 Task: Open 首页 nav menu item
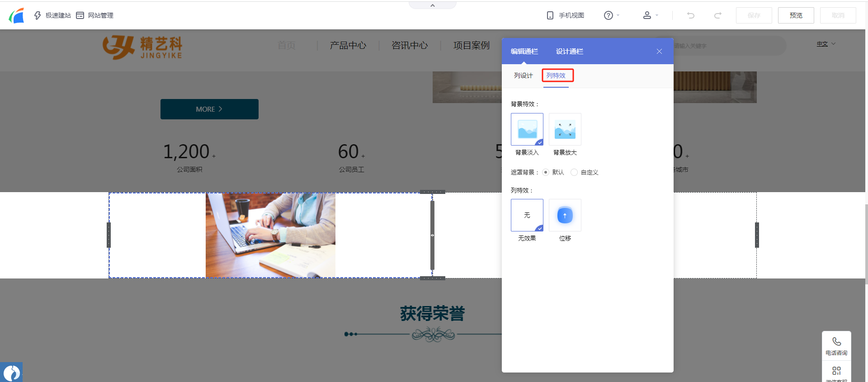[286, 45]
